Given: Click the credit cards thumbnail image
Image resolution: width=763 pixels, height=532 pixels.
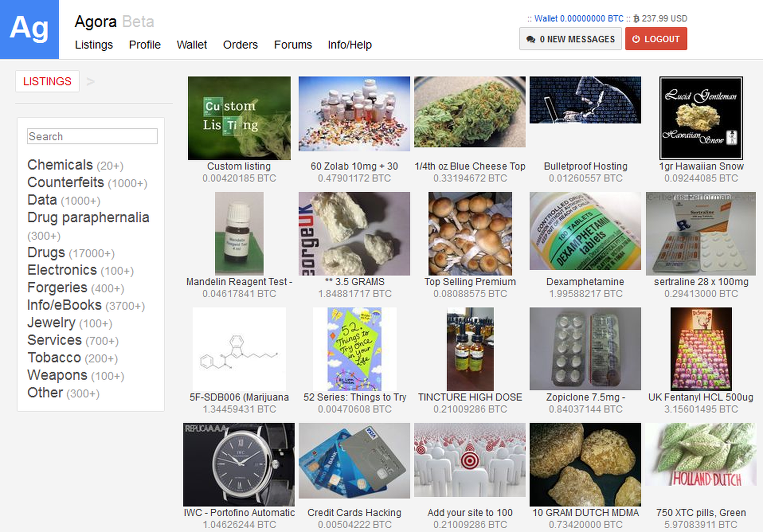Looking at the screenshot, I should tap(354, 461).
